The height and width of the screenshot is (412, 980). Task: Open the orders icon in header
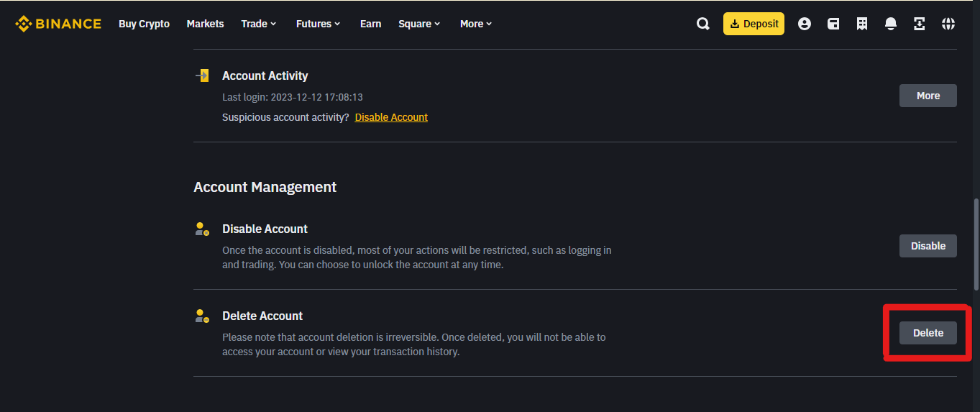click(x=862, y=24)
